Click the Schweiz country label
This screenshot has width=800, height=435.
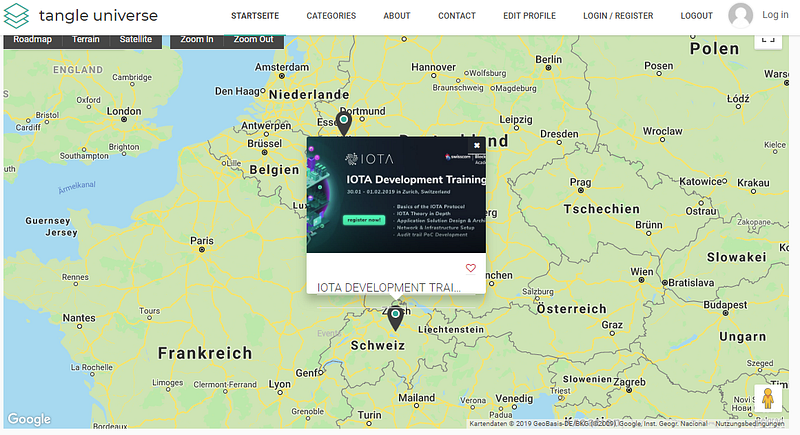click(378, 345)
